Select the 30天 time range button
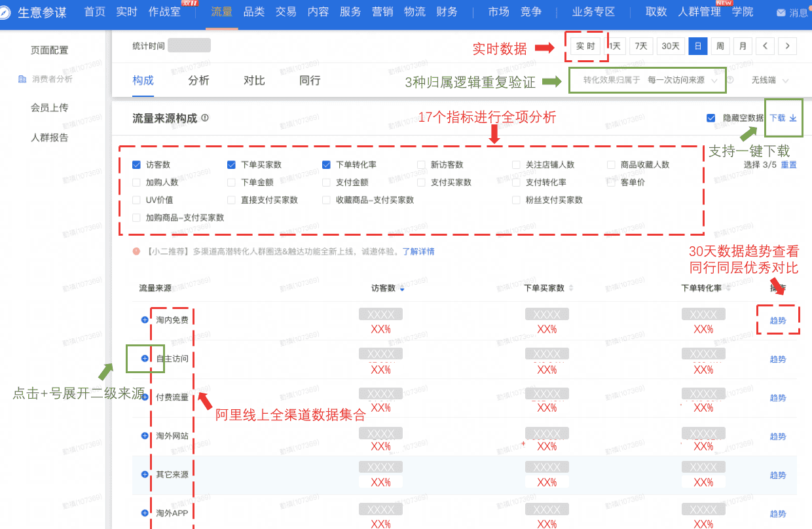 (x=671, y=46)
